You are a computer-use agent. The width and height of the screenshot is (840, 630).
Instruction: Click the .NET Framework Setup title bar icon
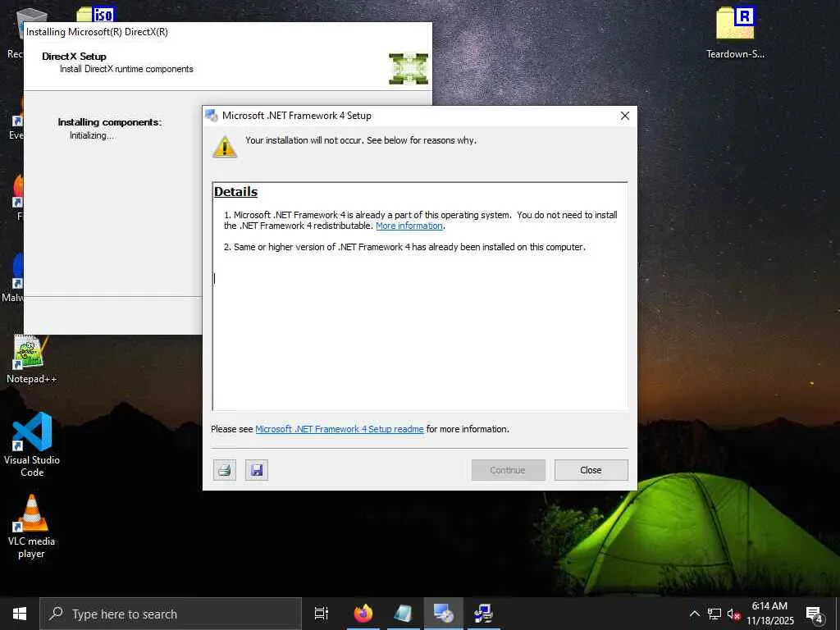click(212, 116)
